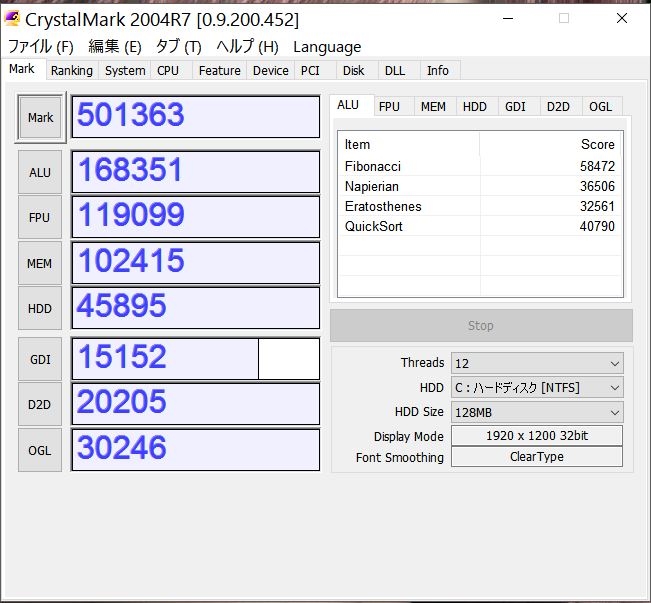
Task: Run the MEM benchmark button
Action: click(40, 263)
